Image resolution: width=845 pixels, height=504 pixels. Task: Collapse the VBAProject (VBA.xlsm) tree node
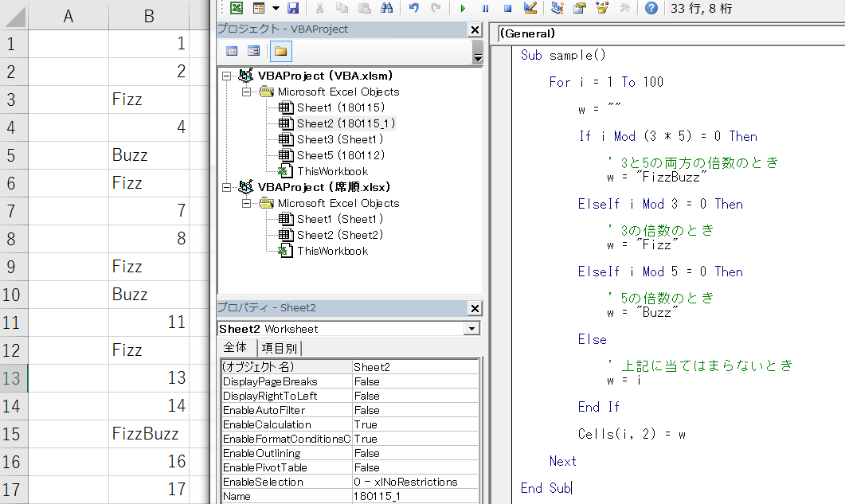click(227, 76)
